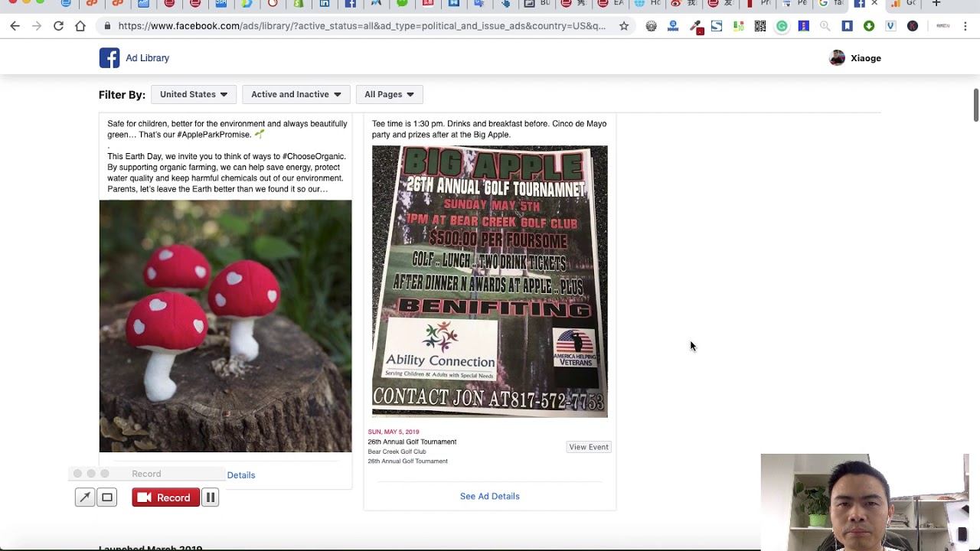Screen dimensions: 980x551
Task: Open the blue S extension icon
Action: [x=717, y=26]
